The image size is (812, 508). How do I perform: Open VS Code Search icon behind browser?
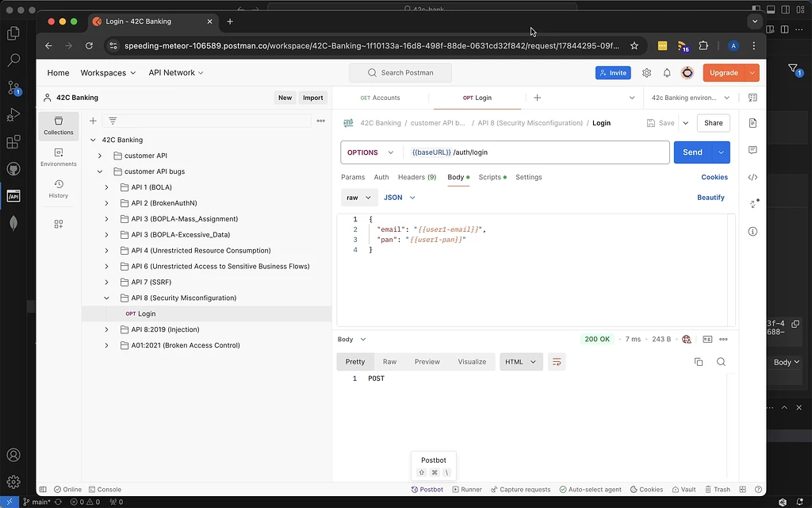(x=13, y=60)
